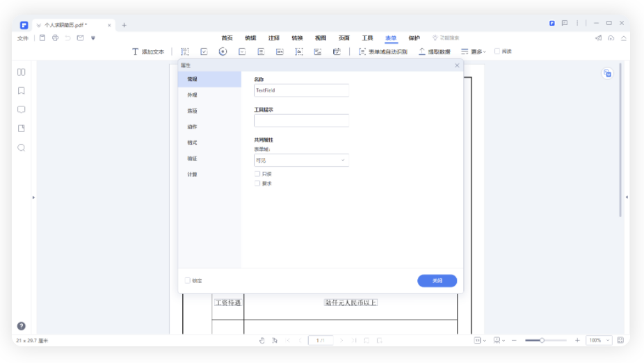
Task: Select the combo box form field tool
Action: coord(242,51)
